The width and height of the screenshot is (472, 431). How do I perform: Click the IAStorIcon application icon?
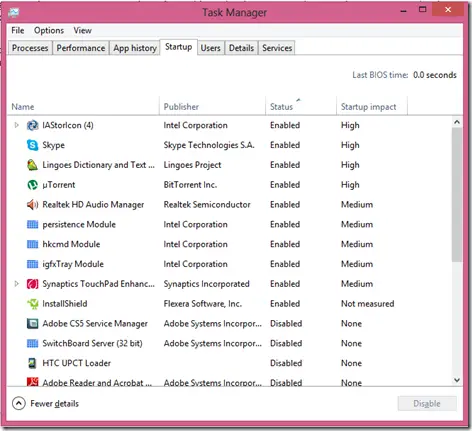(32, 125)
